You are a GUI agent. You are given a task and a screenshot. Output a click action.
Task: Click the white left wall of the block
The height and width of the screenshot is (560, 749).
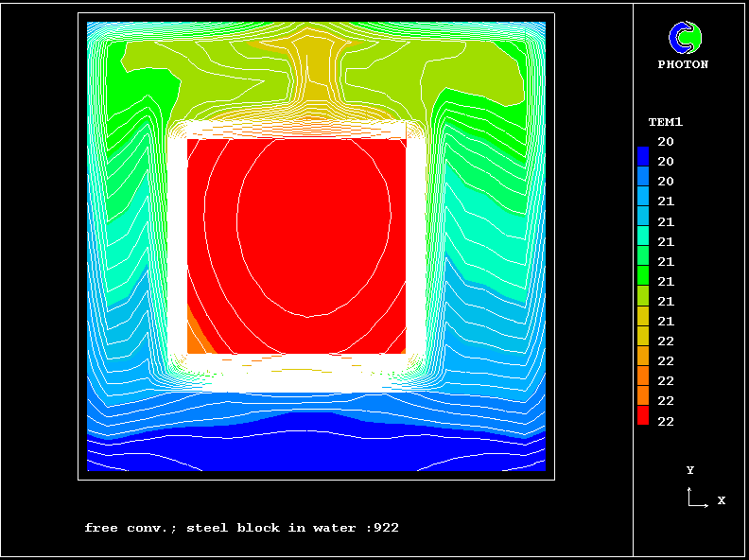[177, 246]
